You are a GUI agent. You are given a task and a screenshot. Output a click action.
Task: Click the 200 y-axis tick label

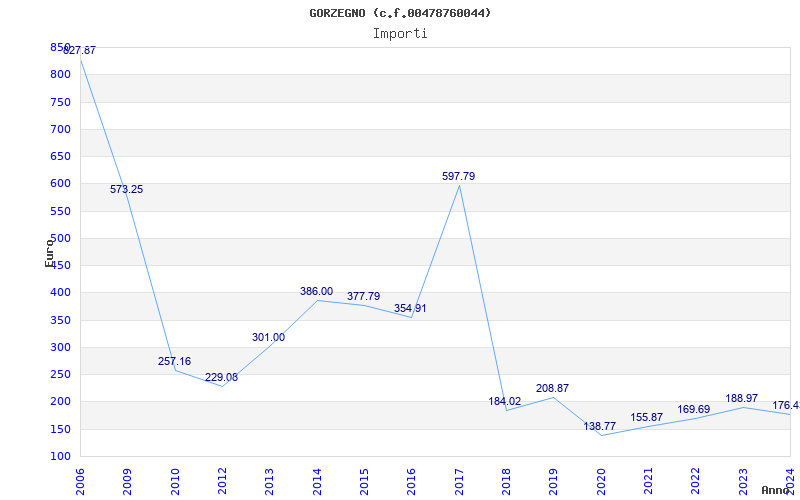[60, 402]
